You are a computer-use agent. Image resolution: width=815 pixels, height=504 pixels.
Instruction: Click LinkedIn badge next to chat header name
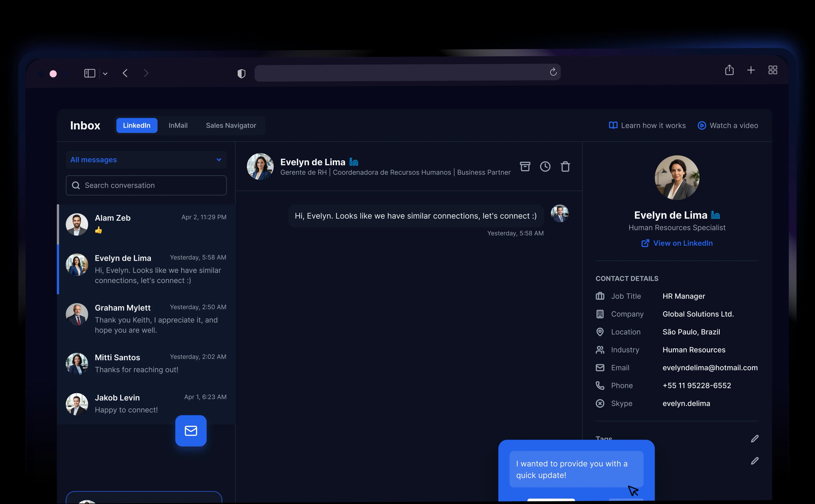coord(354,162)
